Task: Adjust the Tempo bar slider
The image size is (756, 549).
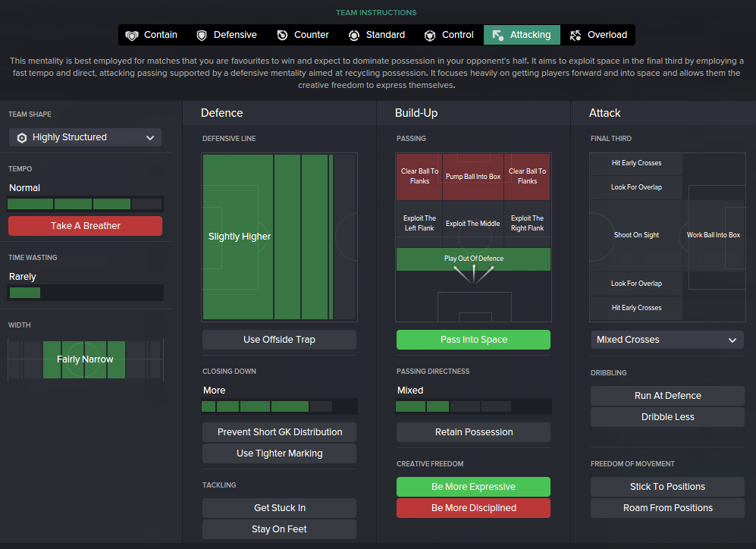Action: pyautogui.click(x=86, y=204)
